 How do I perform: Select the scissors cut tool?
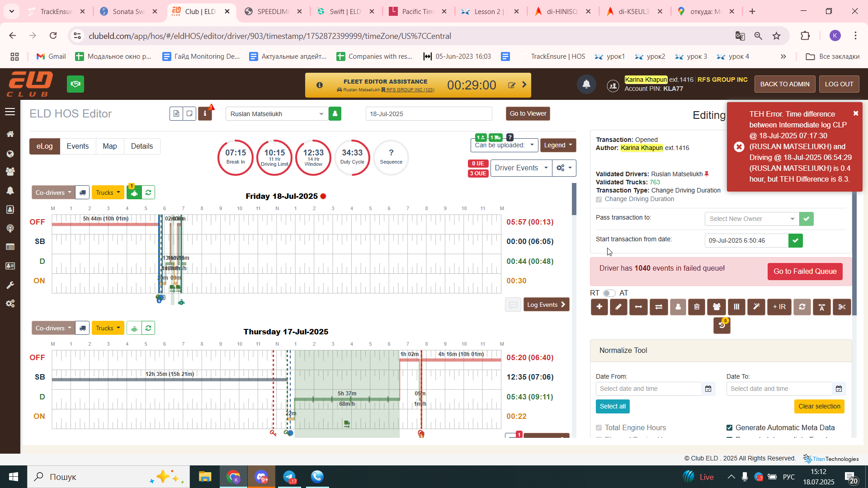[x=842, y=307]
